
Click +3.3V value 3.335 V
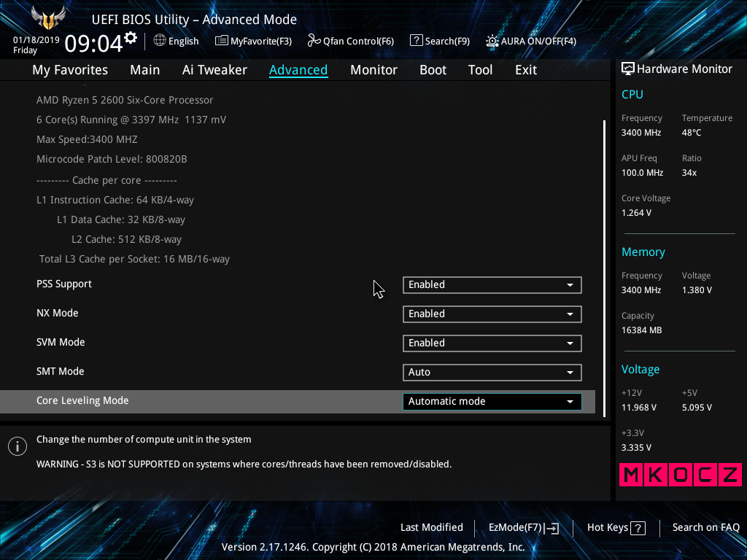tap(636, 448)
